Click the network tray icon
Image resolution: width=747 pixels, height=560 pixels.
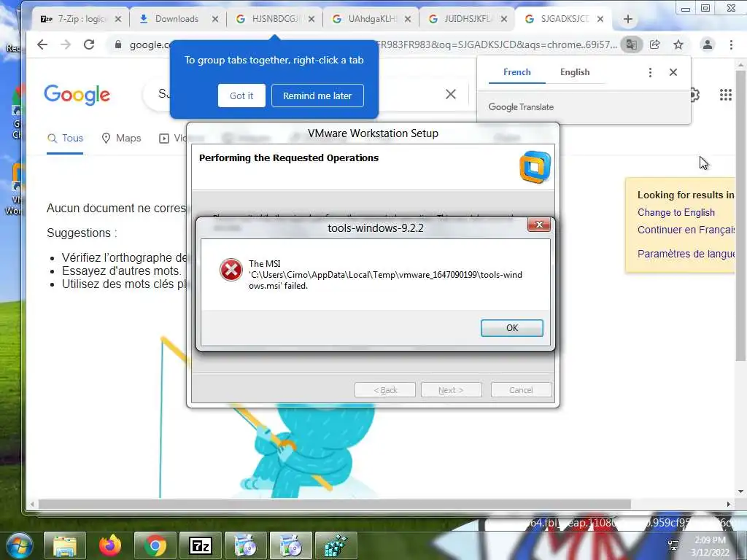[x=673, y=545]
